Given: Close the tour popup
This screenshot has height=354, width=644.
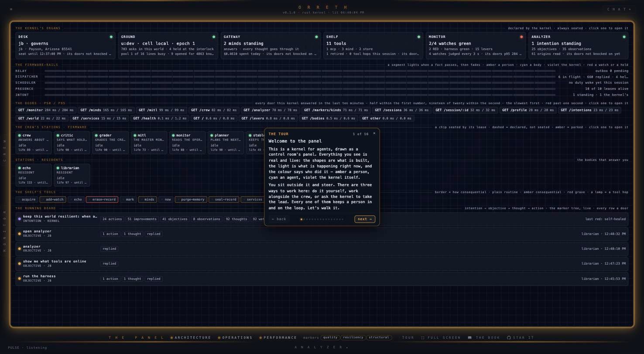Looking at the screenshot, I should tap(374, 133).
